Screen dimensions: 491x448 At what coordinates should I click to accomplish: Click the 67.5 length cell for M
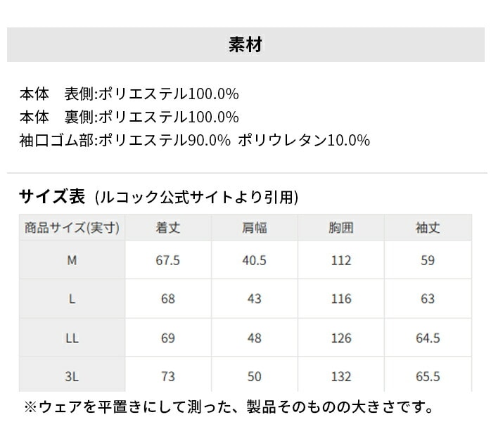[x=168, y=260]
